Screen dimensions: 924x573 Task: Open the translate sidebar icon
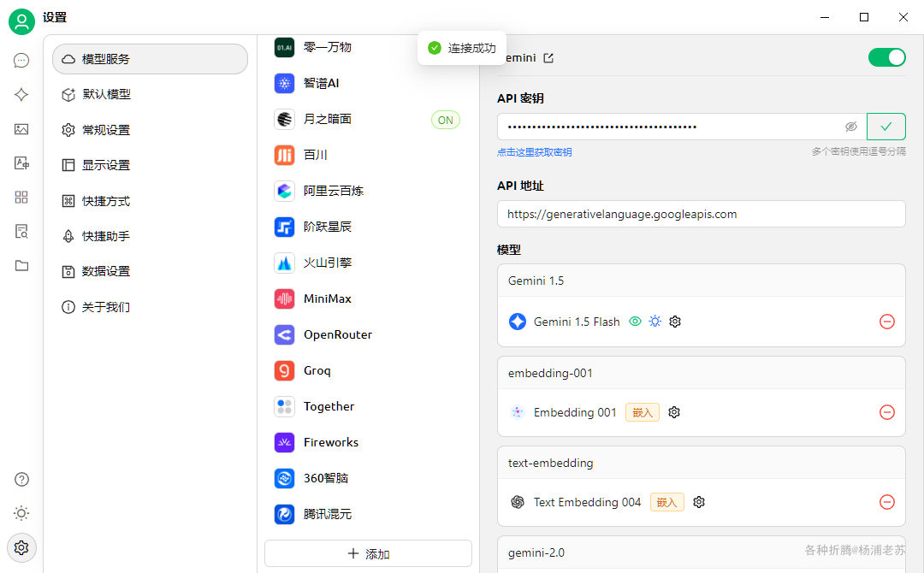pos(21,163)
